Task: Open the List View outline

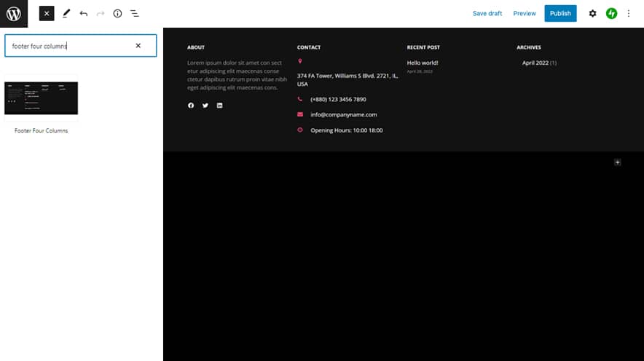Action: coord(135,14)
